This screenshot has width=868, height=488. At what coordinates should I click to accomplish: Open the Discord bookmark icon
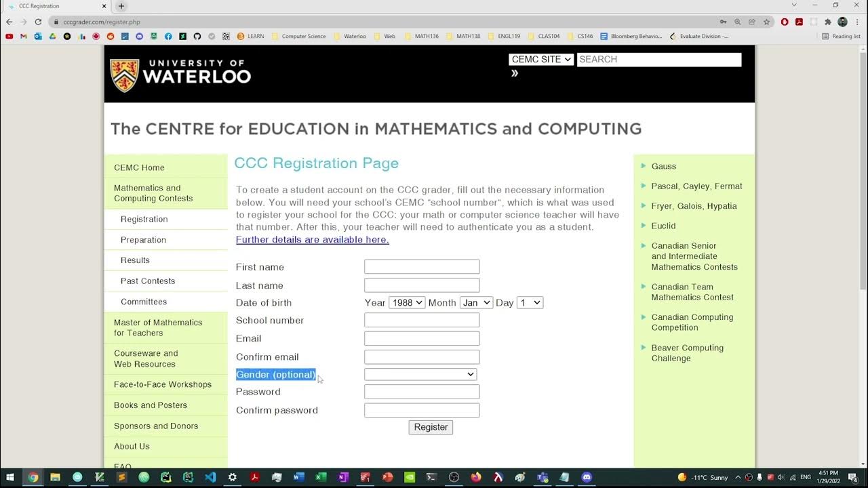click(x=139, y=37)
